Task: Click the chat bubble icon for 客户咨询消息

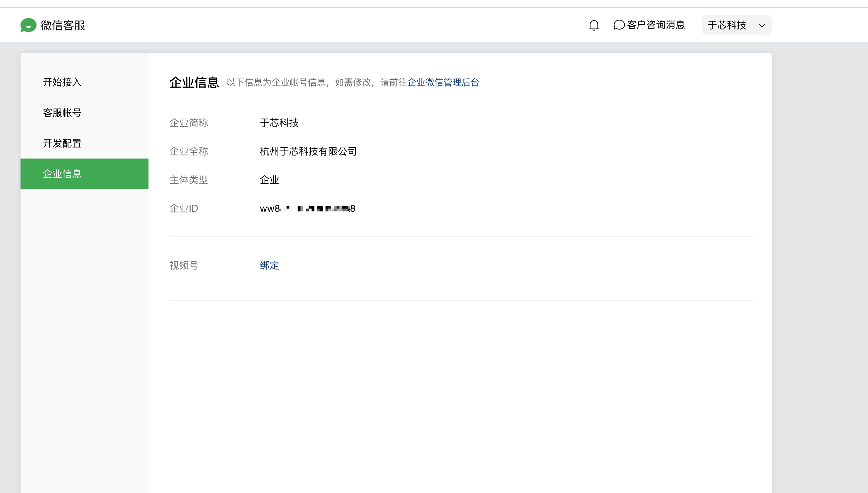Action: click(x=619, y=25)
